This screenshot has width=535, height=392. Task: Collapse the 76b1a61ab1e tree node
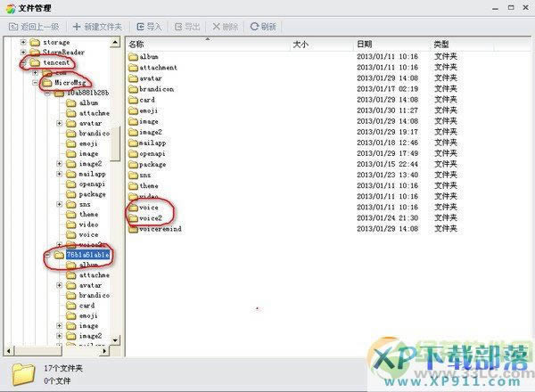pyautogui.click(x=47, y=255)
